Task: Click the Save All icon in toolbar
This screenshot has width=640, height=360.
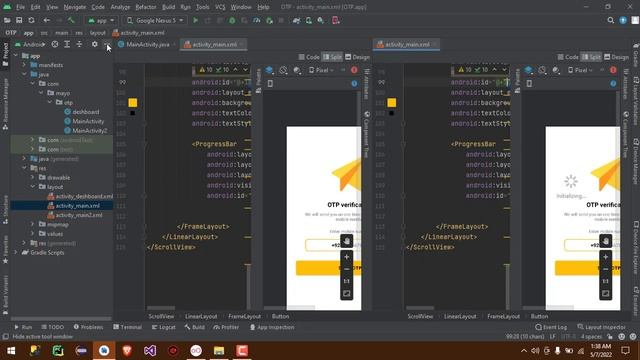Action: pos(19,20)
